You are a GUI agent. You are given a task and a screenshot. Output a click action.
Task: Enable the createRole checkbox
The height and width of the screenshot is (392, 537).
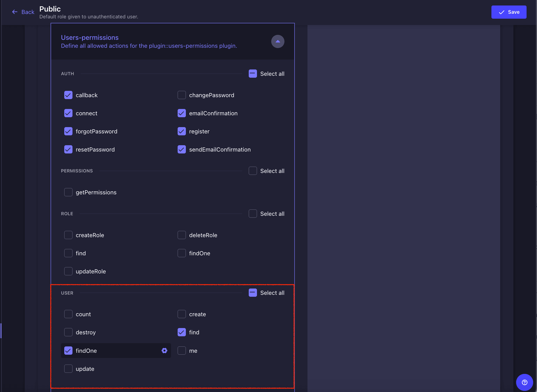(x=68, y=235)
